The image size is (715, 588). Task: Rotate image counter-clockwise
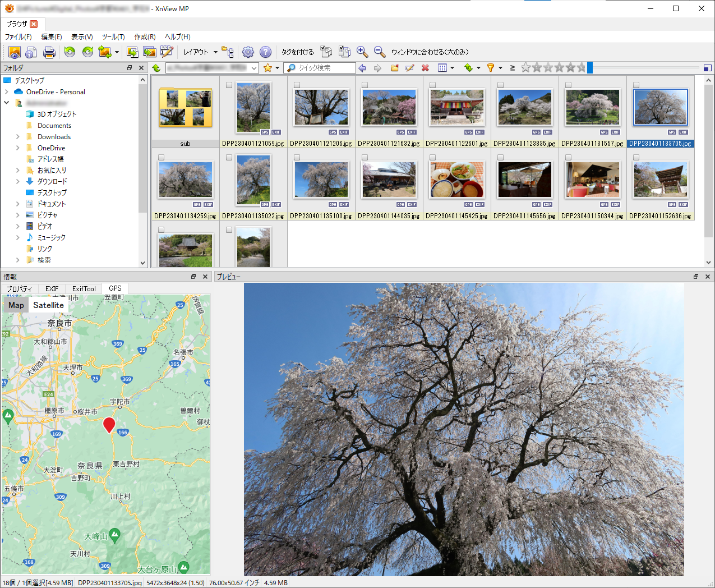coord(70,52)
